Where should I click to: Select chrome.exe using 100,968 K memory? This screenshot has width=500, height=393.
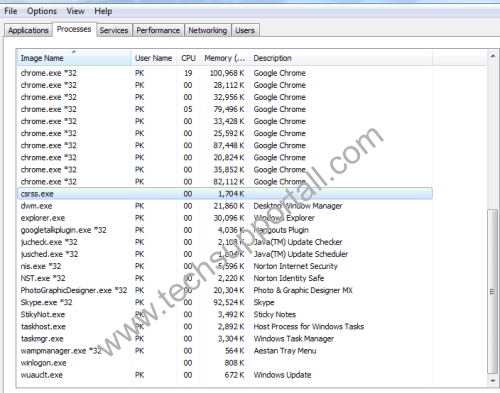click(225, 73)
